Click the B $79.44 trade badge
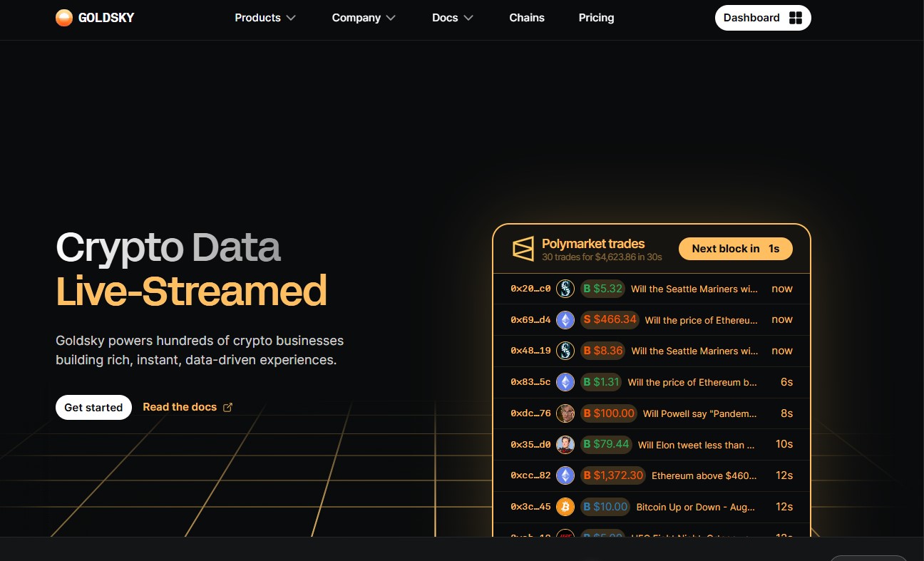Viewport: 924px width, 561px height. point(607,444)
